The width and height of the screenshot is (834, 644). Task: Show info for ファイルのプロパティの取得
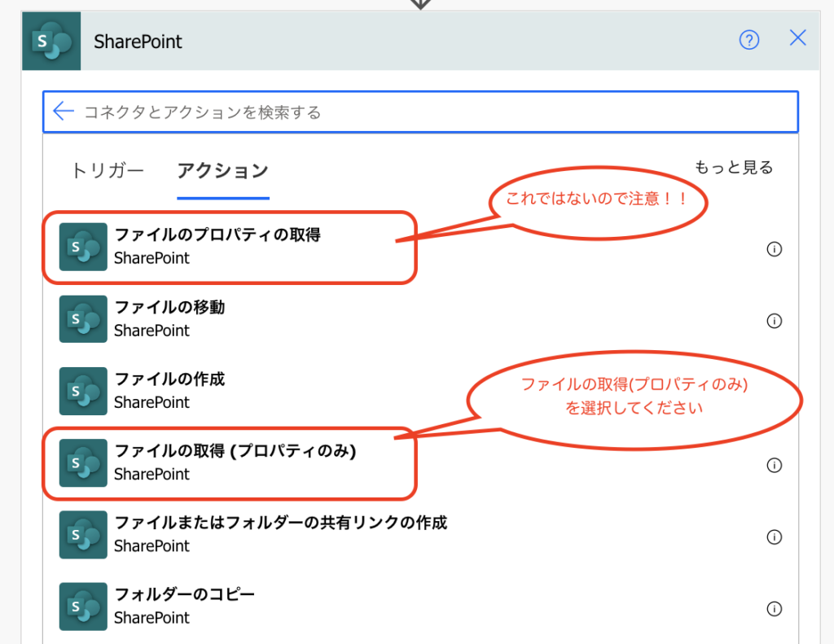pyautogui.click(x=774, y=249)
